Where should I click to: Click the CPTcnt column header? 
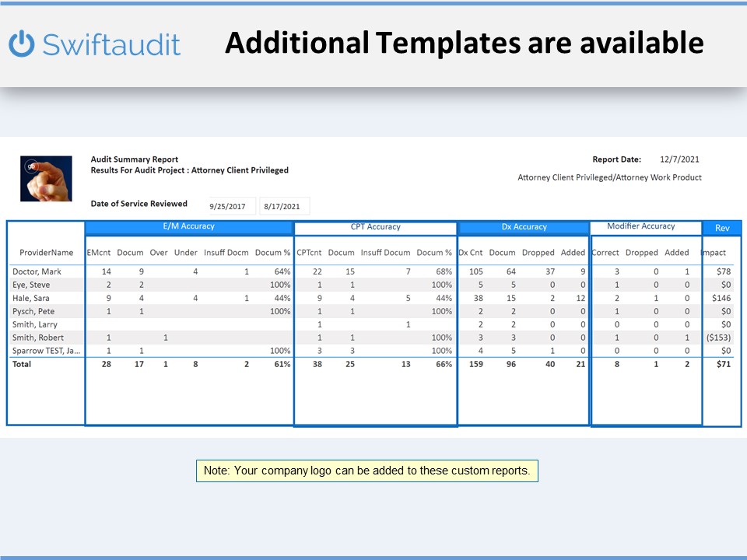click(x=309, y=253)
